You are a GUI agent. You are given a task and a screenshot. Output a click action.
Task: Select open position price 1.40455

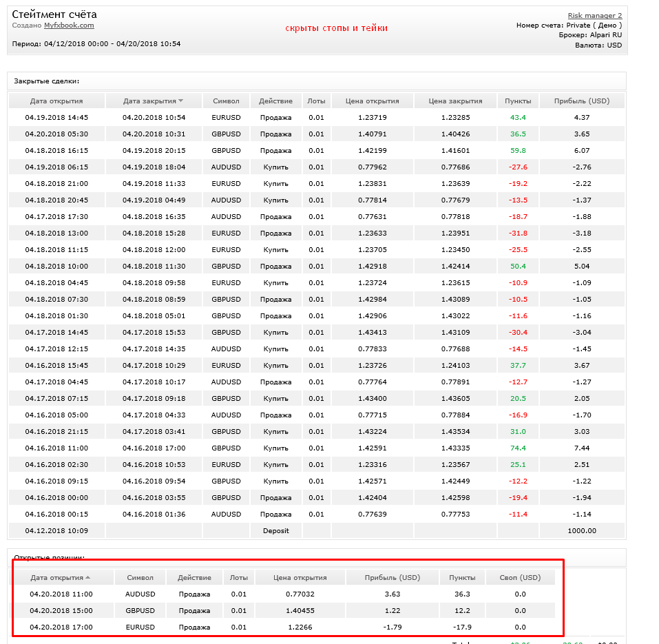tap(300, 610)
